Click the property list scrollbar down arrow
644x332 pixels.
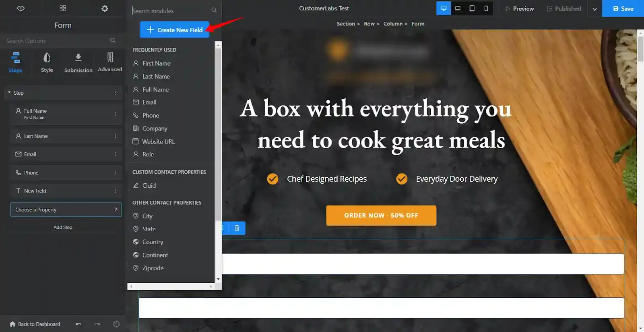pyautogui.click(x=218, y=279)
